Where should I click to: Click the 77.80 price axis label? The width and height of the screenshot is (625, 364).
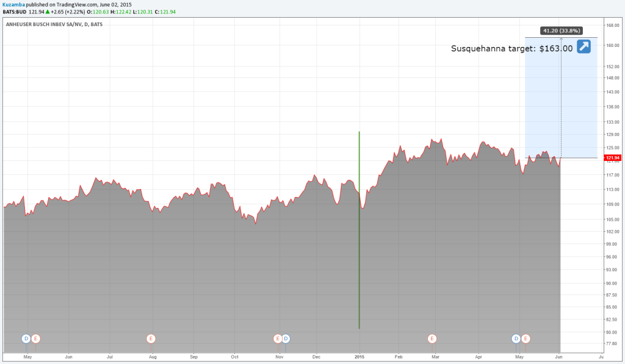[x=613, y=343]
